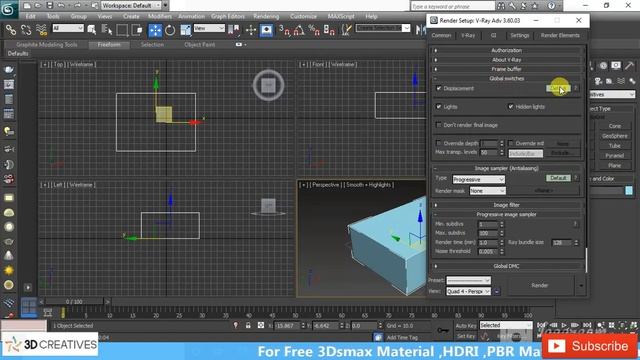Open the Rendering menu
Viewport: 640px width, 360px height.
(x=266, y=16)
